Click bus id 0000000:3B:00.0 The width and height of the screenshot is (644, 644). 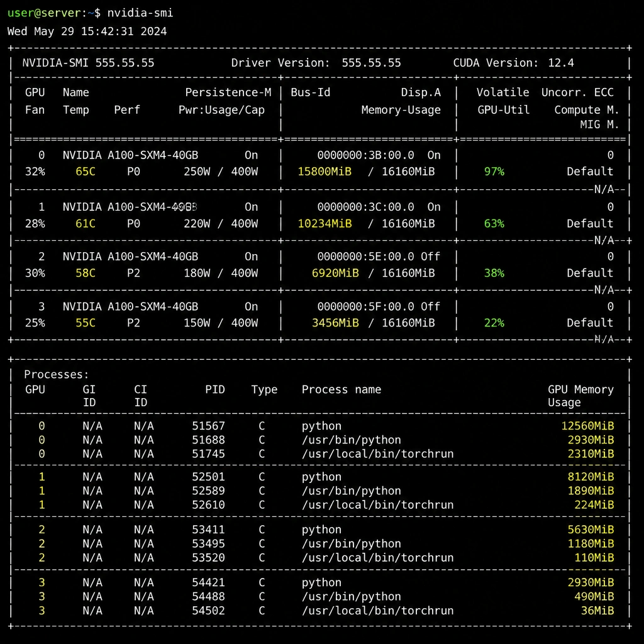(x=365, y=155)
